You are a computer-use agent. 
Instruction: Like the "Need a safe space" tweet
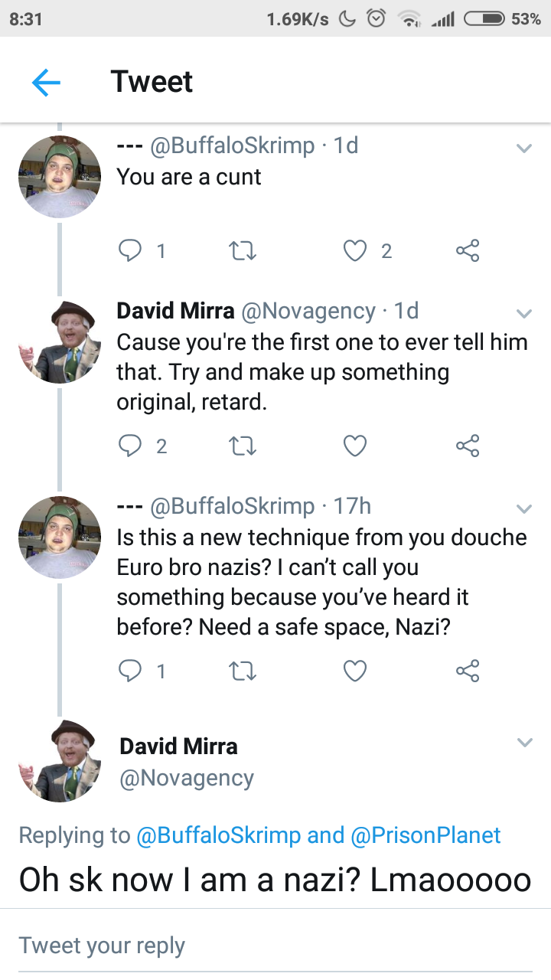[355, 671]
